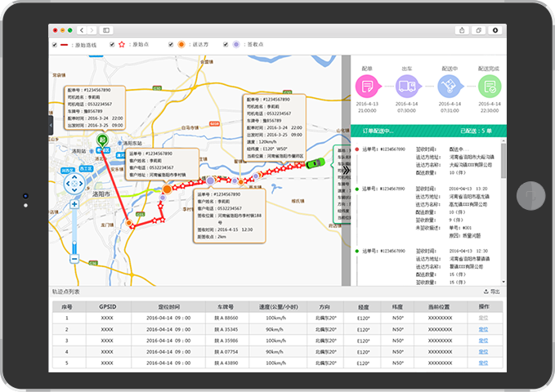Click 定位 link in table row 3

pos(483,341)
